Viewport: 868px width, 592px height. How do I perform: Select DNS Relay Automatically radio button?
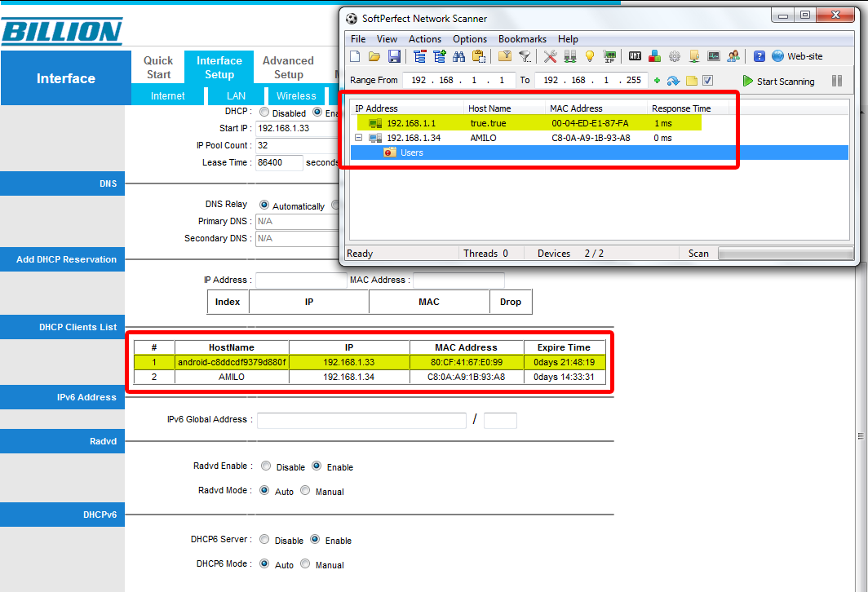pos(264,205)
